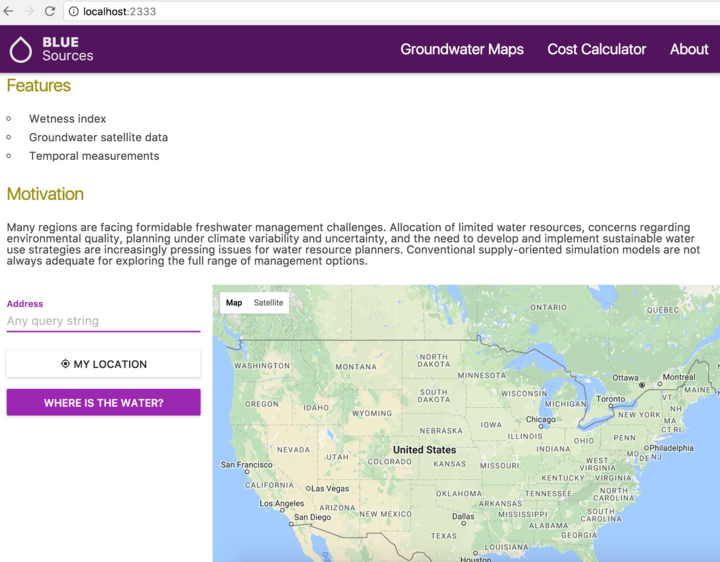720x562 pixels.
Task: Reload the page with refresh icon
Action: (49, 11)
